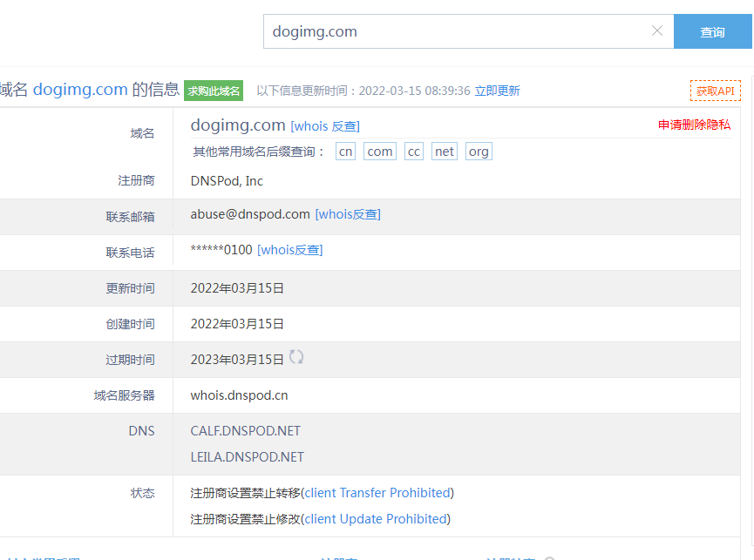Click the refresh icon beside expiration date

click(x=296, y=357)
